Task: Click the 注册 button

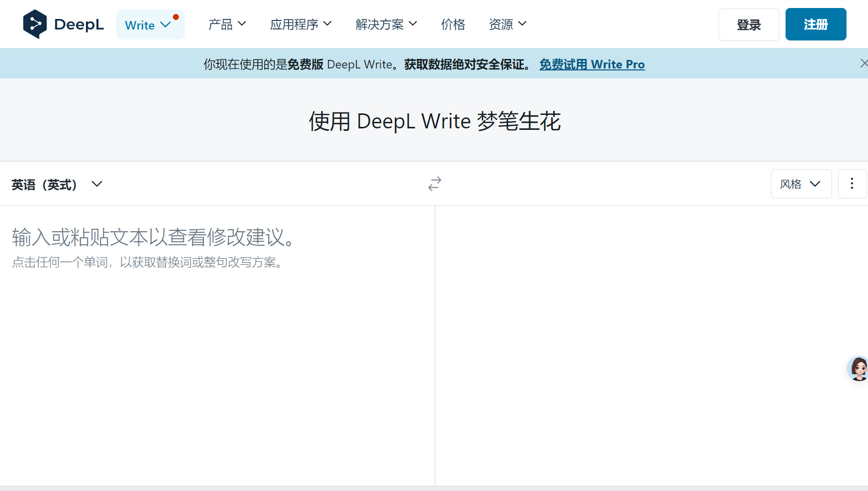Action: [x=816, y=24]
